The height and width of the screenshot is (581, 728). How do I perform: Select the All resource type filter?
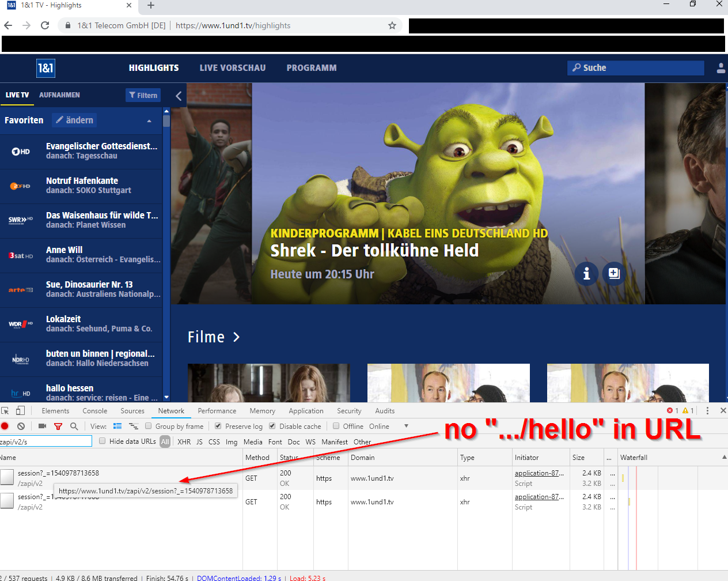tap(165, 442)
